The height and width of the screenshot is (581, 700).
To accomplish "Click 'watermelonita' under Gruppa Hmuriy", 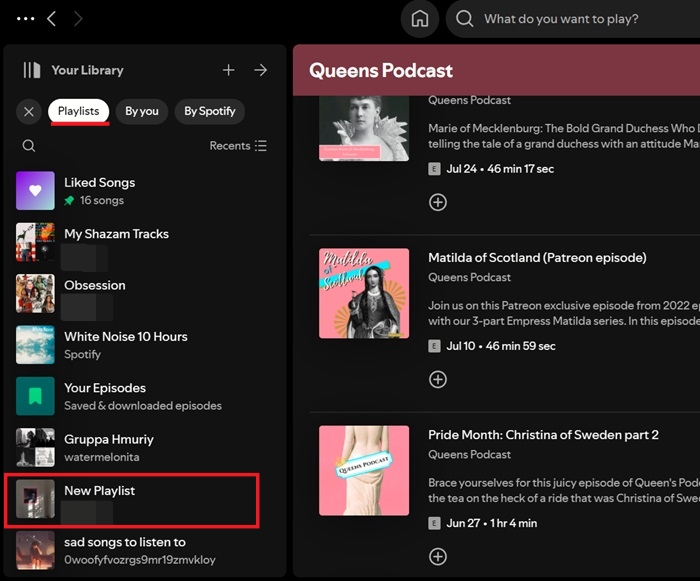I will pos(102,457).
